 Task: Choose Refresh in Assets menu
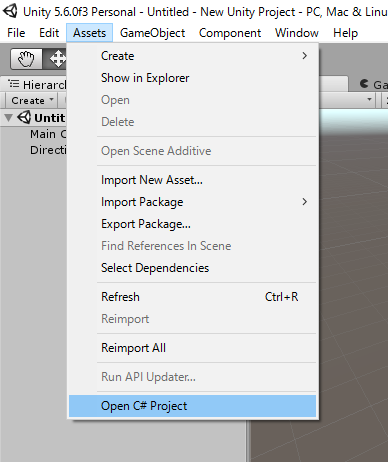192,297
